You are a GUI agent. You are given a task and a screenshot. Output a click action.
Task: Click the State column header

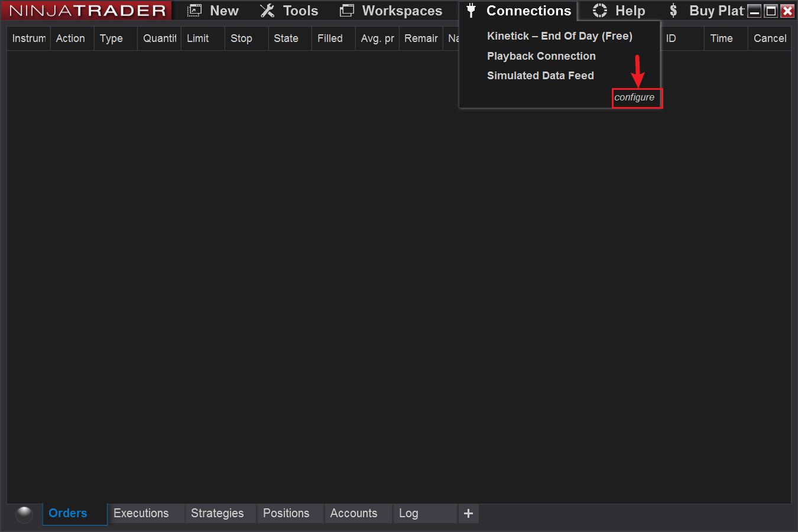[290, 38]
